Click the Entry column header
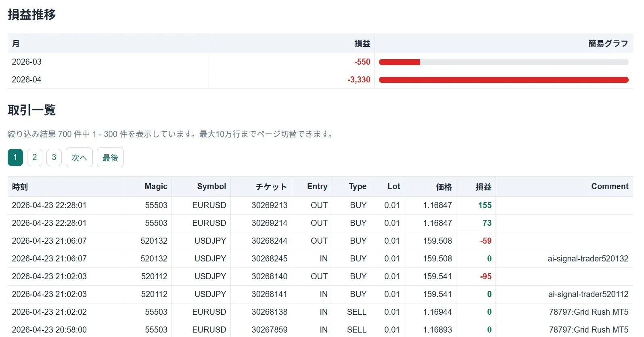Screen dimensions: 644x337 pyautogui.click(x=317, y=186)
